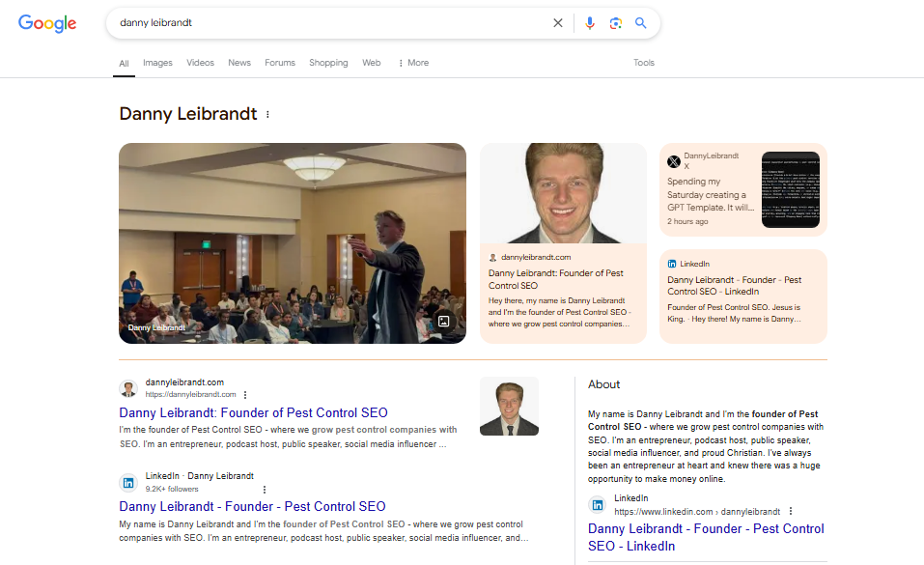Click the 'DannyLeibrandt' handle on the X card

tap(712, 155)
